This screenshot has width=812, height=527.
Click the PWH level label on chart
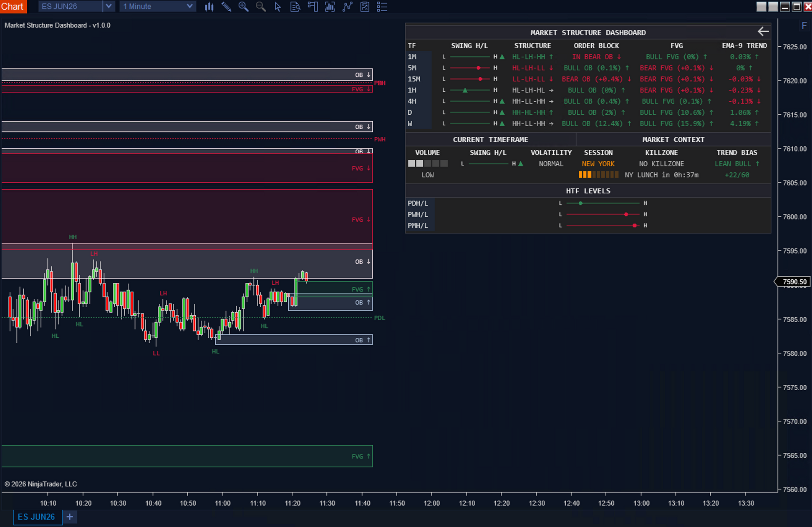click(380, 139)
